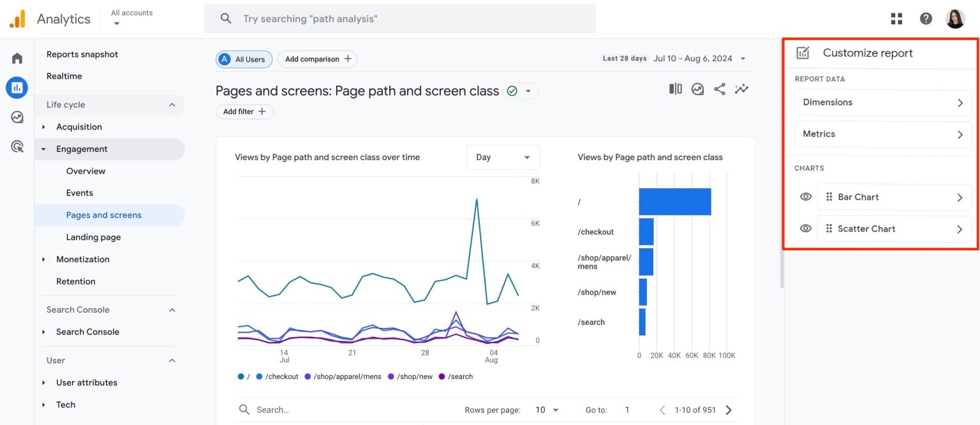Open Analytics help via the question mark icon
Screen dimensions: 980x425
pos(926,19)
